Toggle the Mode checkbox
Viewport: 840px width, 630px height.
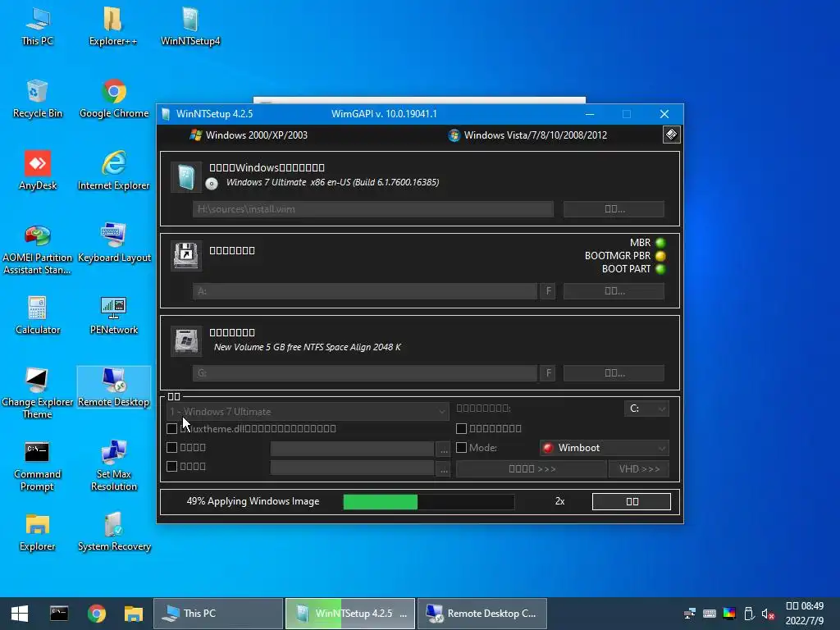(x=461, y=447)
